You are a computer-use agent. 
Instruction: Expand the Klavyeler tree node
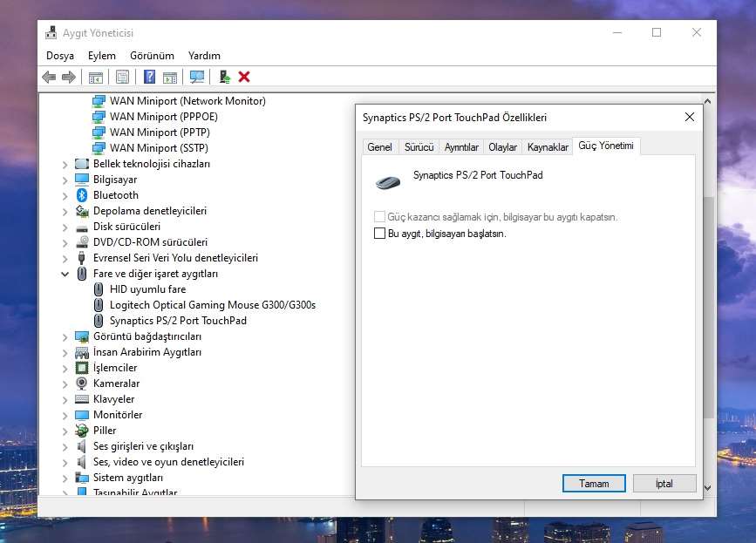point(65,399)
